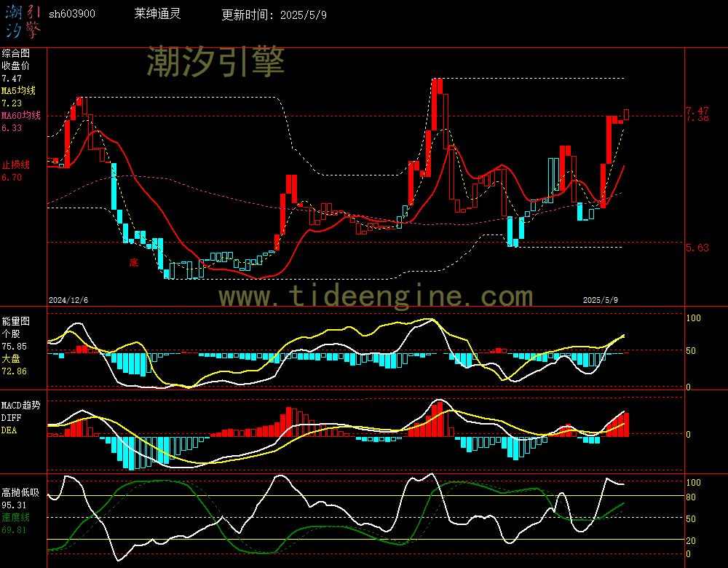Click the 个股 energy legend

tap(11, 334)
